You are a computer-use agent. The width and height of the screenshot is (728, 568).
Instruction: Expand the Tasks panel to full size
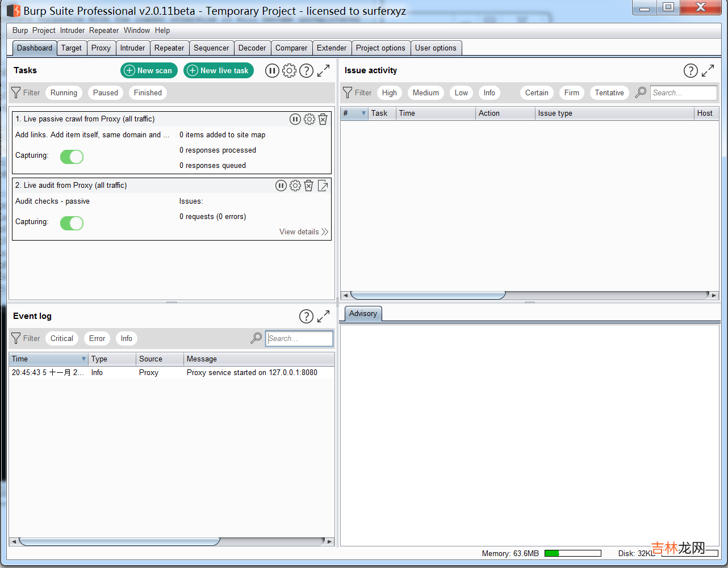pos(323,70)
